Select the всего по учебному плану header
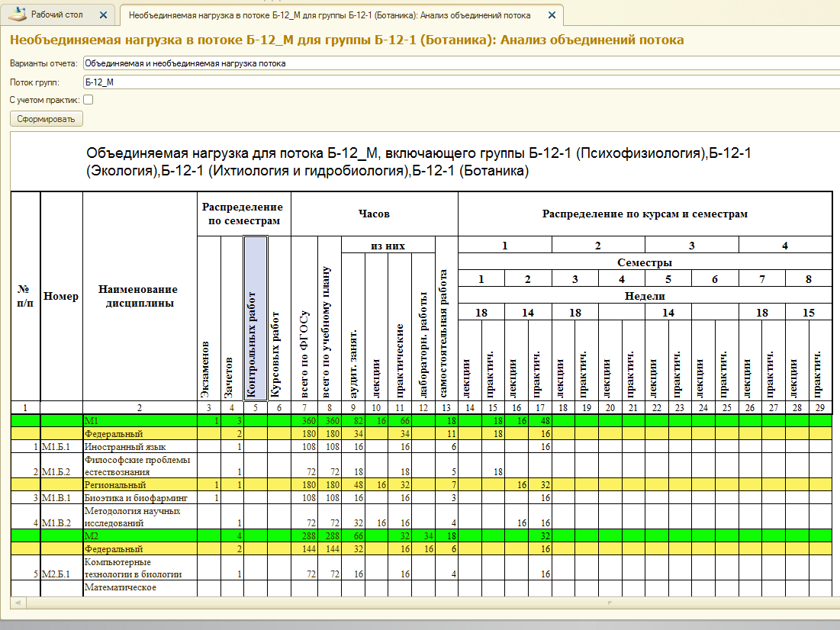840x630 pixels. tap(330, 318)
